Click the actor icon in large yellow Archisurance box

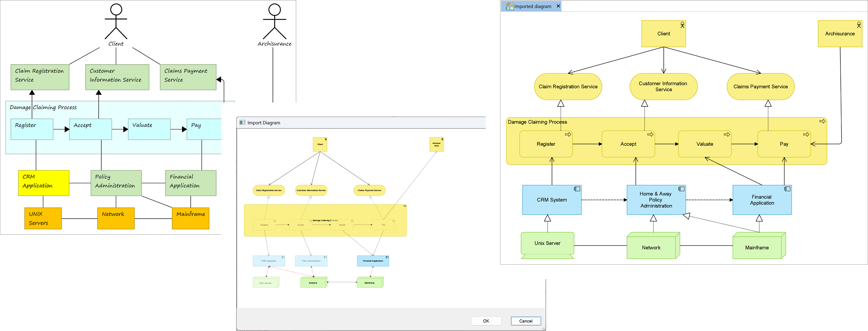[858, 25]
